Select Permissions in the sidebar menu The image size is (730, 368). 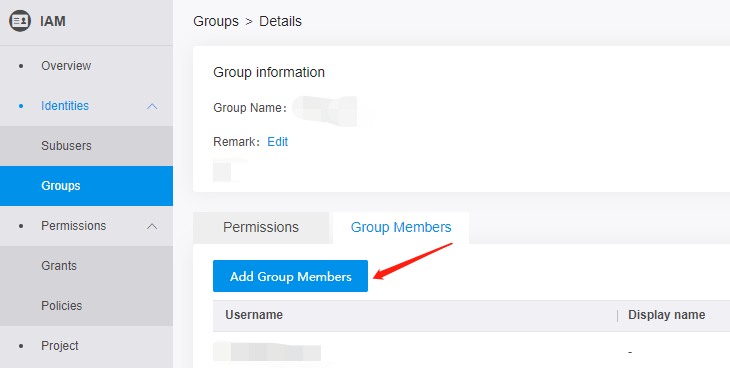pyautogui.click(x=74, y=226)
